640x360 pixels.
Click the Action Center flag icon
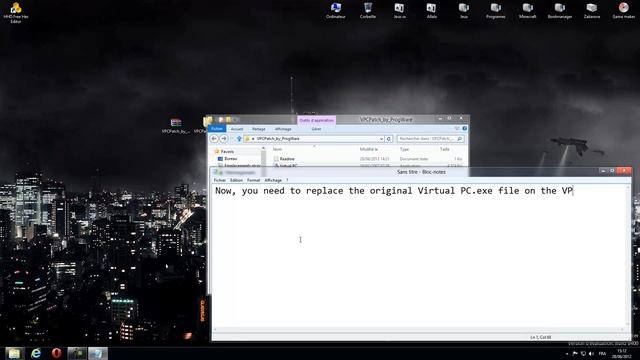(x=575, y=353)
